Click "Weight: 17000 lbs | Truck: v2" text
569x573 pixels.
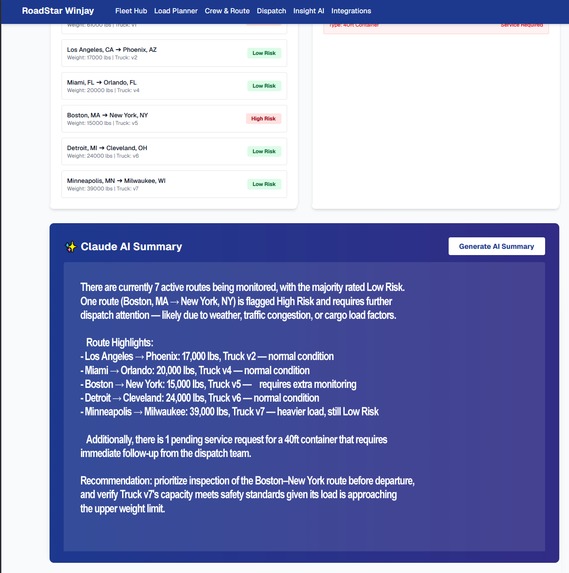coord(102,58)
